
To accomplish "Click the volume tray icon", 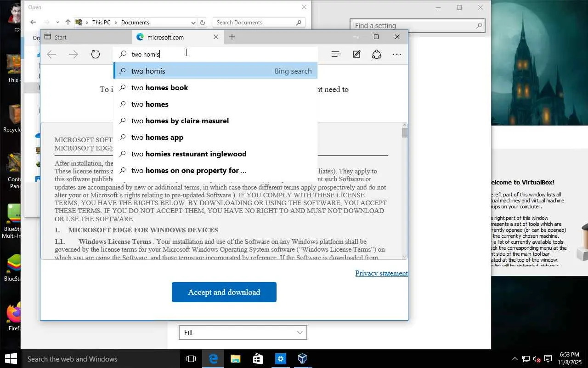I will (x=537, y=359).
